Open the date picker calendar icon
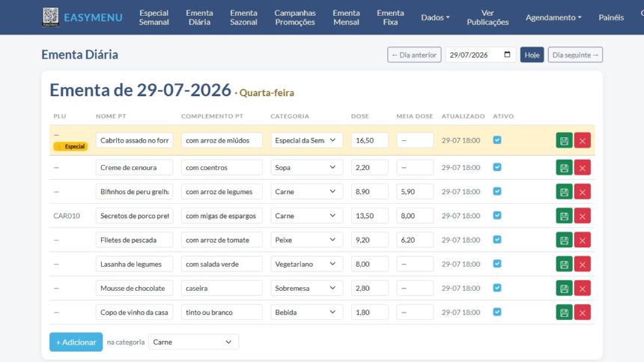Viewport: 644px width, 362px height. 507,55
